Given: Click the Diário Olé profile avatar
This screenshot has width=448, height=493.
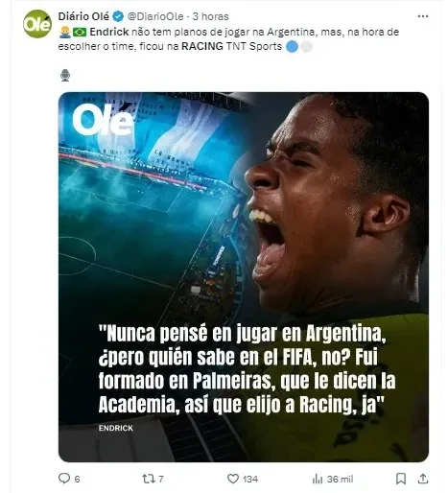Looking at the screenshot, I should tap(37, 24).
